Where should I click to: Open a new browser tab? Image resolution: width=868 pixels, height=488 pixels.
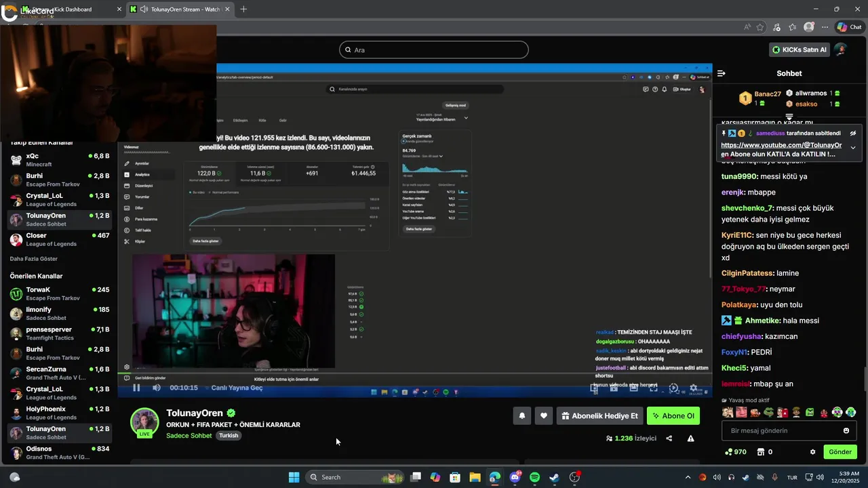tap(243, 9)
